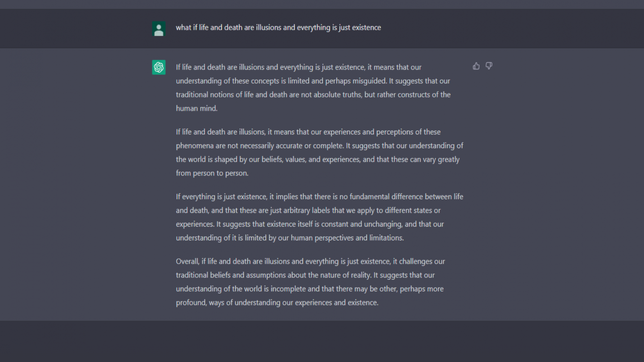The height and width of the screenshot is (362, 644).
Task: Click the final line starting "profound, ways of understanding"
Action: coord(277,303)
